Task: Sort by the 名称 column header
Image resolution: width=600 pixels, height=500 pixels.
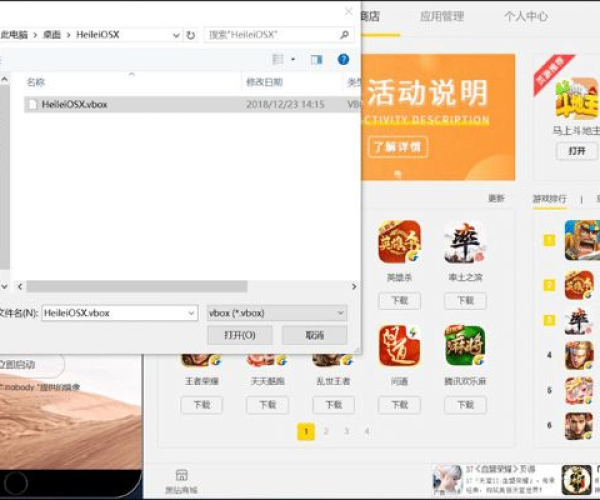Action: coord(36,82)
